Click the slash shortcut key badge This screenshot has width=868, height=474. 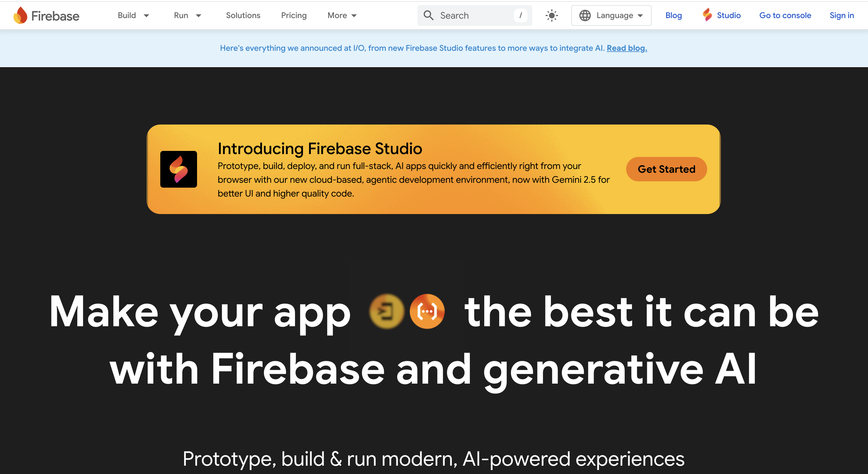click(x=520, y=15)
